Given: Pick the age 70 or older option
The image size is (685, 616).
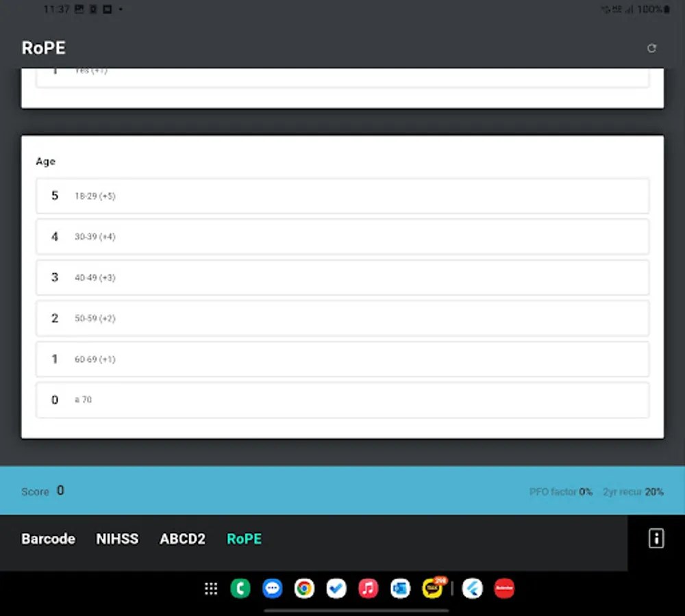Looking at the screenshot, I should pyautogui.click(x=342, y=400).
